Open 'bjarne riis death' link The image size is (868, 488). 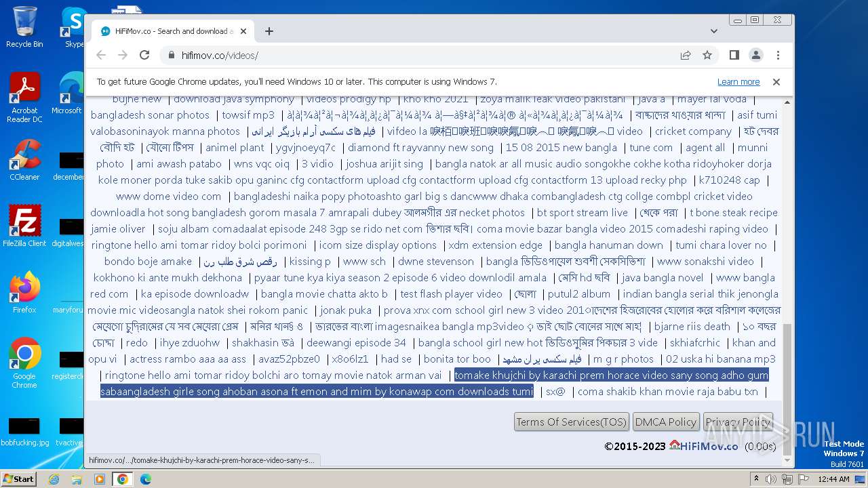692,326
